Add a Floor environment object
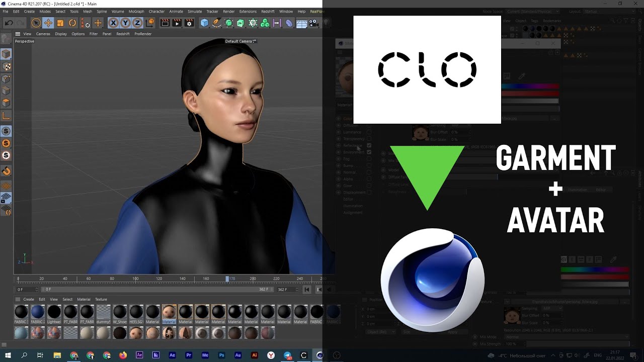Image resolution: width=644 pixels, height=362 pixels. click(x=302, y=23)
